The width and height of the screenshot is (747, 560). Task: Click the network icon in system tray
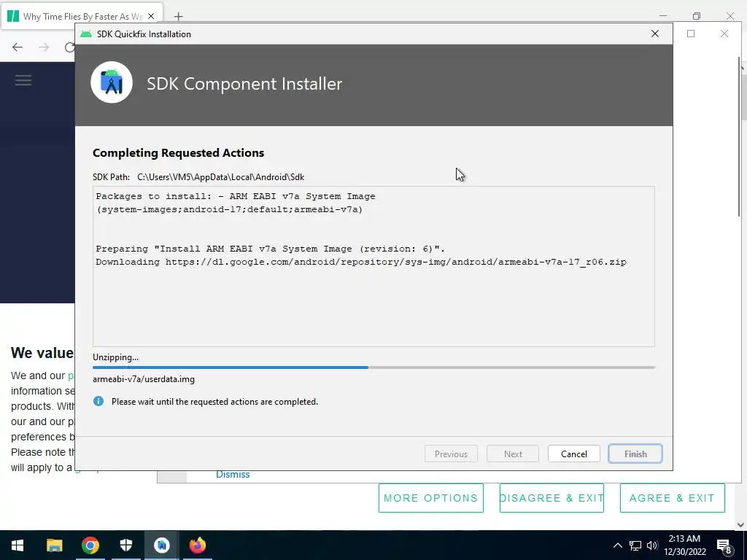[x=635, y=545]
